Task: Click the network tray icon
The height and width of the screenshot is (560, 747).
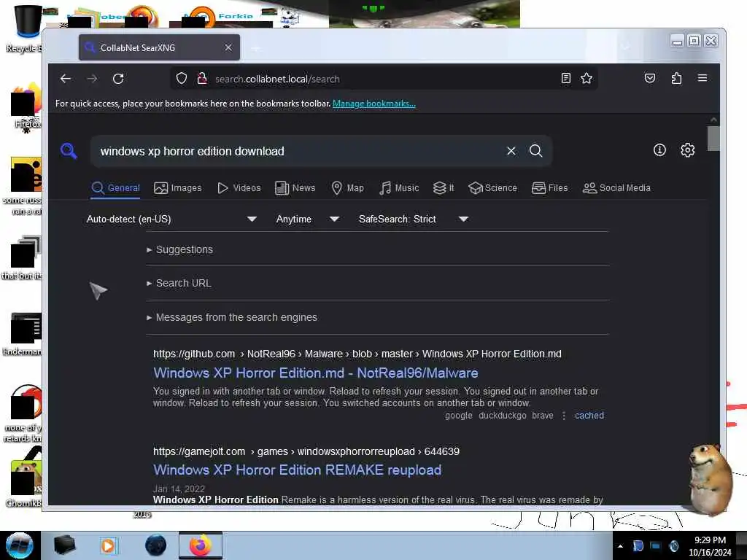Action: pos(656,545)
